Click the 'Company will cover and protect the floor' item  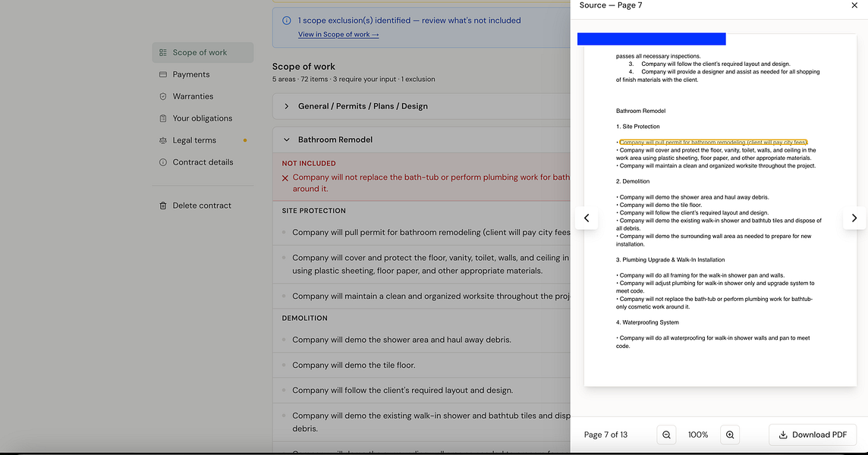point(431,264)
